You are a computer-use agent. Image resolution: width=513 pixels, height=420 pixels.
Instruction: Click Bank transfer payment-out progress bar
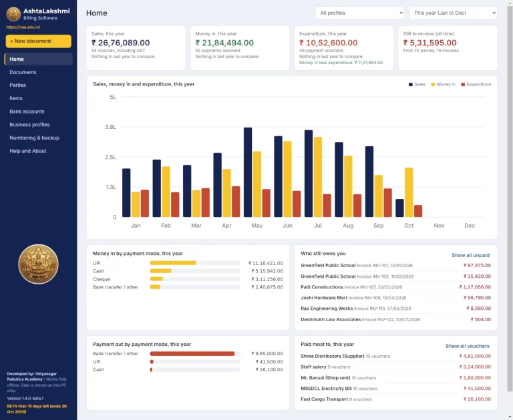coord(195,354)
